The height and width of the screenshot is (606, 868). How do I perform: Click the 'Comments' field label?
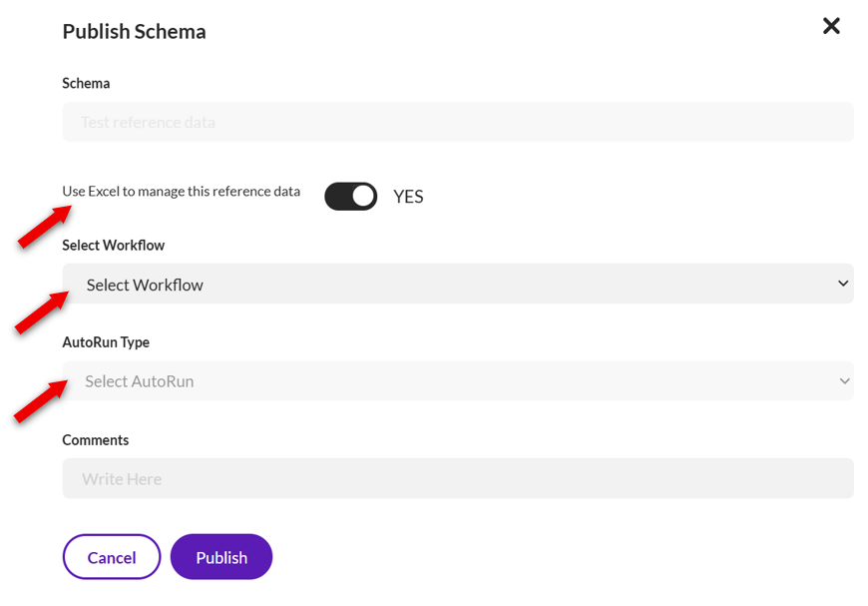[x=95, y=440]
